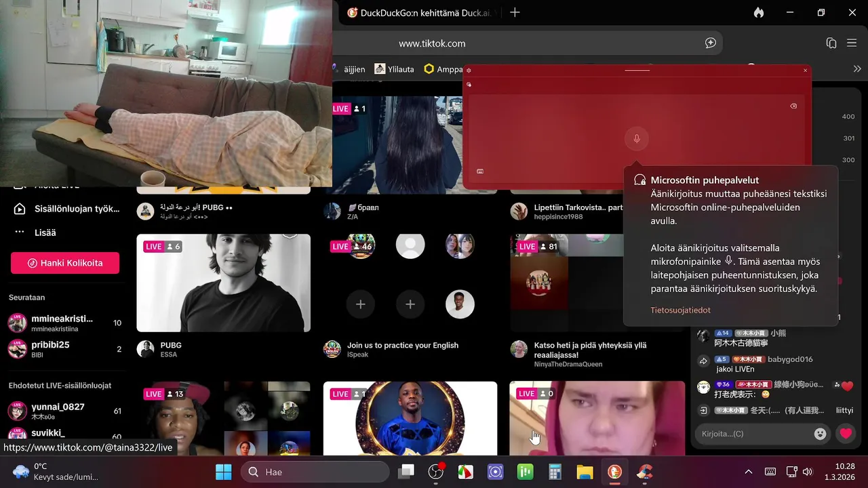Click NinyaTheDramaQueen channel avatar

coord(519,349)
